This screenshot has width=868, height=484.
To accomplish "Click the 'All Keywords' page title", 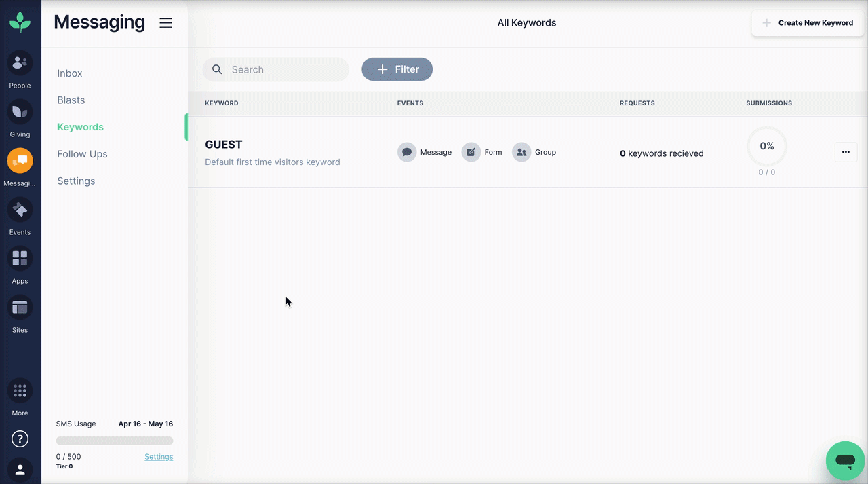I will [527, 23].
